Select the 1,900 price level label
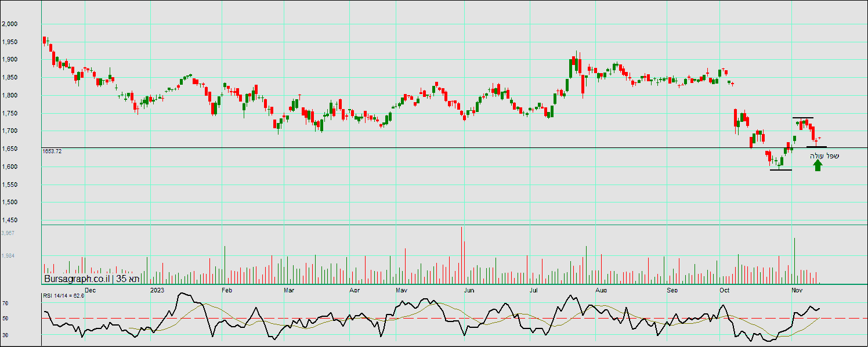868x347 pixels. [x=10, y=59]
